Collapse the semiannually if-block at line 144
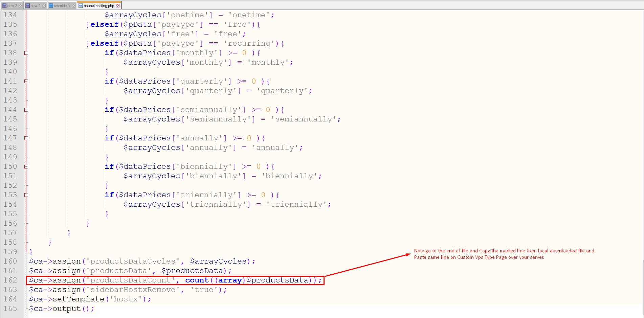Viewport: 644px width, 318px height. [26, 110]
